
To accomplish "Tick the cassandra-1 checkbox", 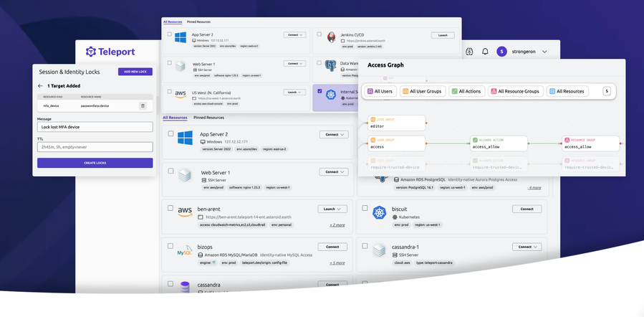I will 365,246.
